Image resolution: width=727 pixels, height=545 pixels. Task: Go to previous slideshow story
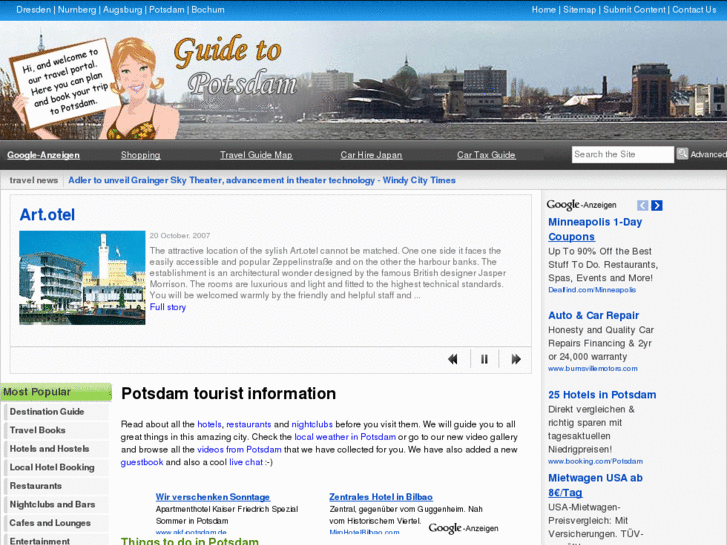click(x=453, y=359)
